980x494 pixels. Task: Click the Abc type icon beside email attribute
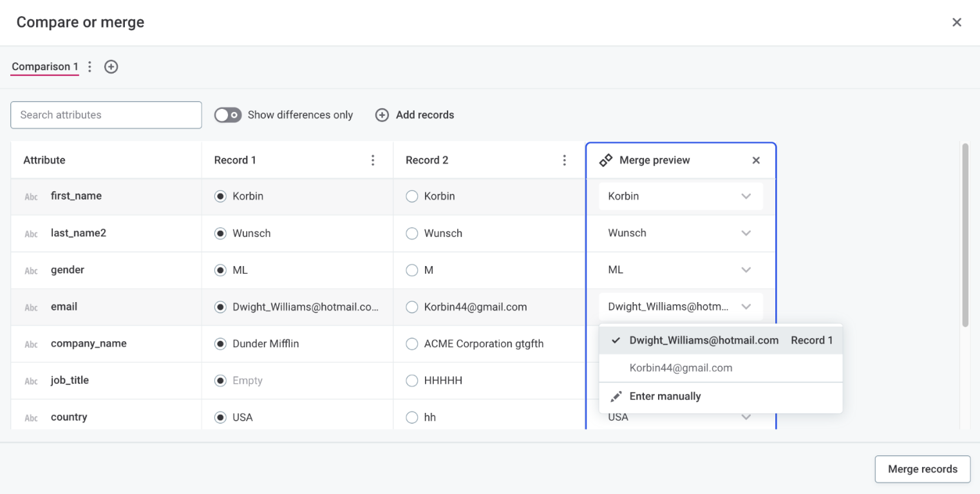pyautogui.click(x=31, y=307)
